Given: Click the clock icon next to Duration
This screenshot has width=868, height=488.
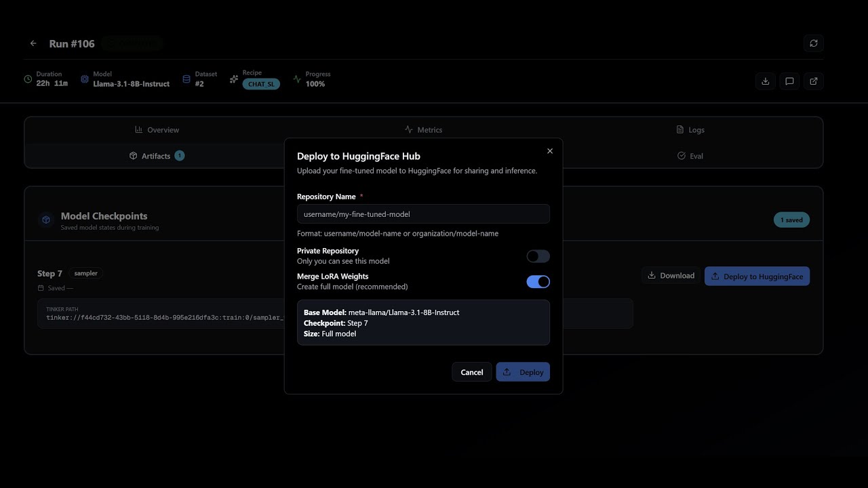Looking at the screenshot, I should [28, 79].
